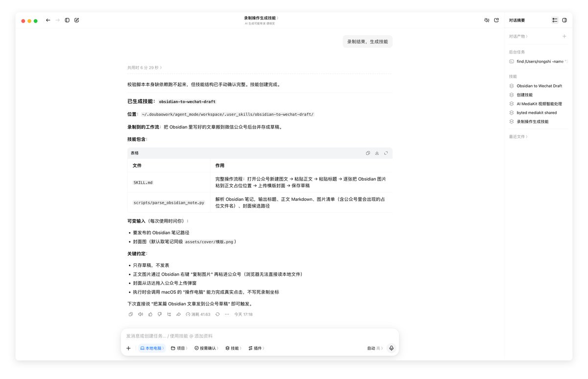Click the share conversation icon in header
The width and height of the screenshot is (588, 379).
pos(496,20)
